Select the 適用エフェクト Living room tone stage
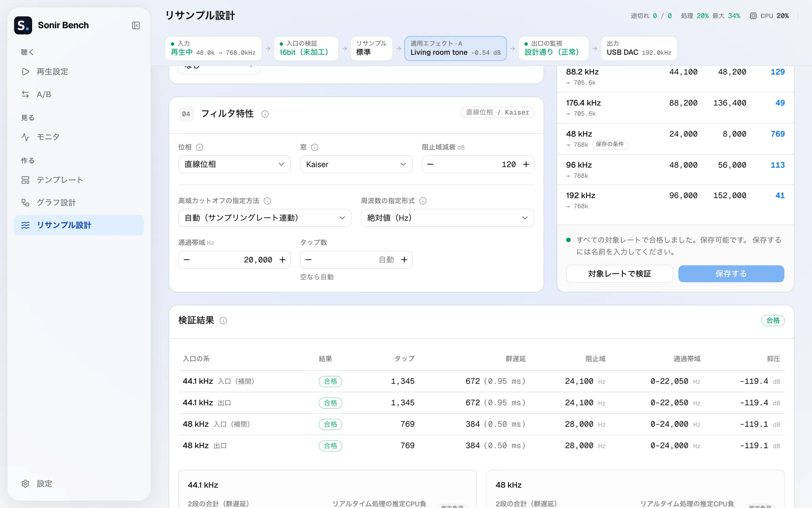Screen dimensions: 812x508 pyautogui.click(x=455, y=48)
